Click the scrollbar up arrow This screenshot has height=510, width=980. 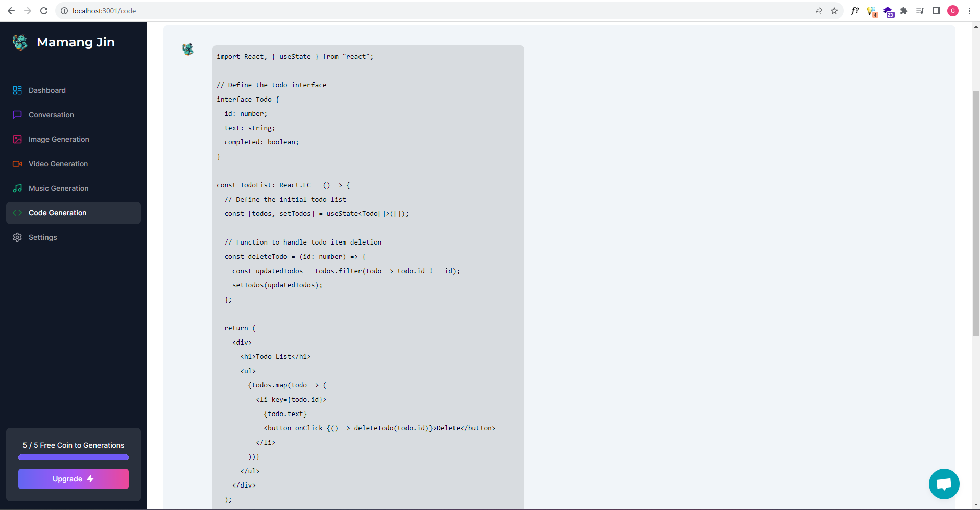pos(975,26)
